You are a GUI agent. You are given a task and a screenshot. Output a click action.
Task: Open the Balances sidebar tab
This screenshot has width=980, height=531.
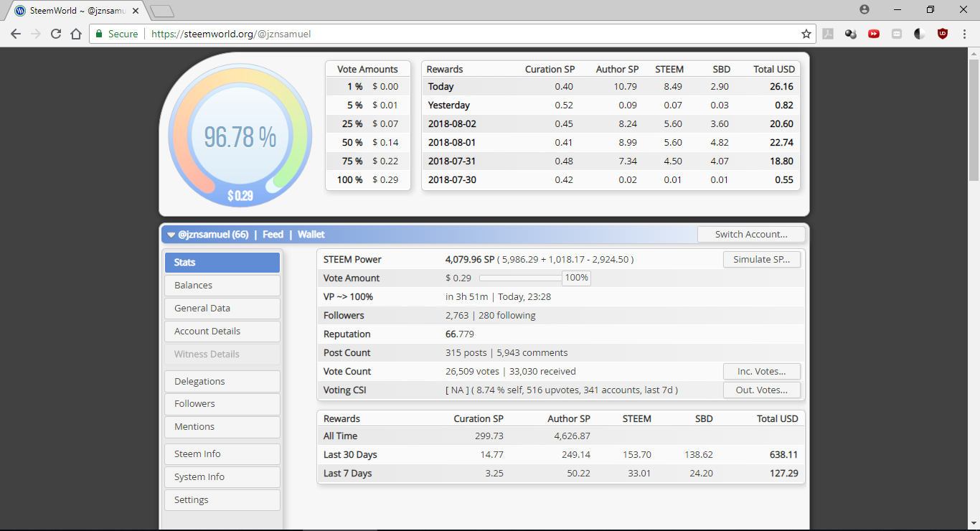click(222, 286)
